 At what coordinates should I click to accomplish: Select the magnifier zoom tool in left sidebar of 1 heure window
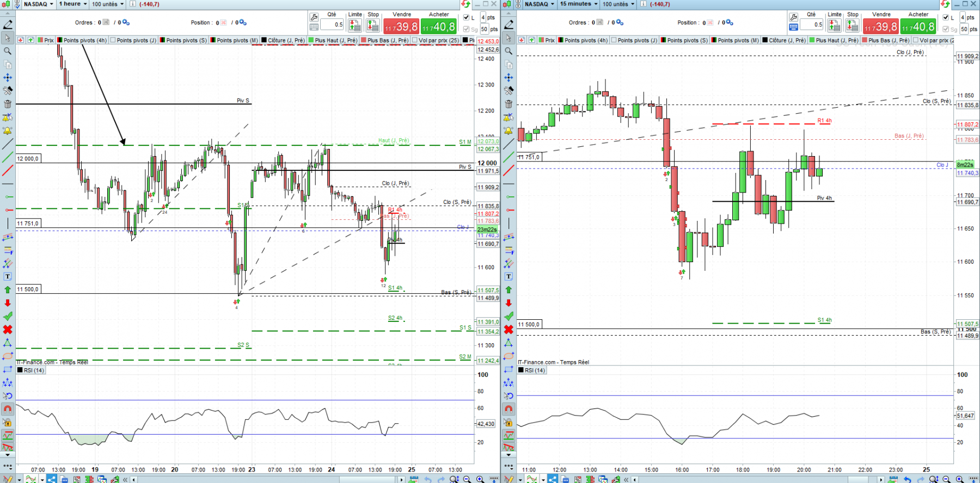pyautogui.click(x=8, y=51)
